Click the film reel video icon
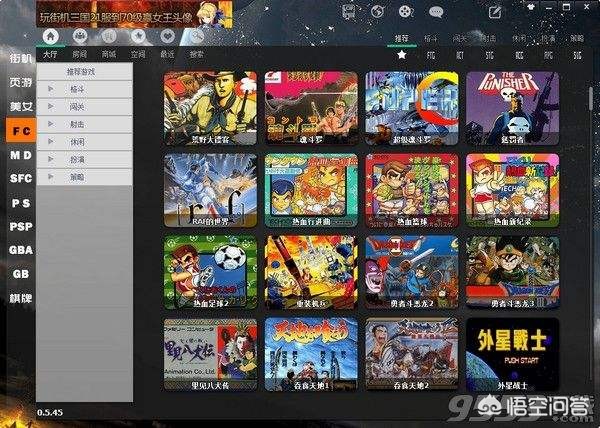 click(x=406, y=11)
